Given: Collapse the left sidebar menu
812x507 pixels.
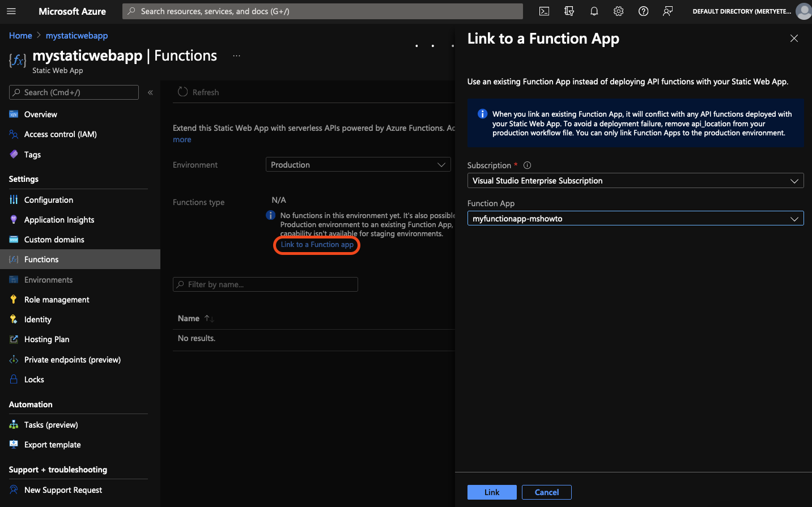Looking at the screenshot, I should pyautogui.click(x=150, y=92).
